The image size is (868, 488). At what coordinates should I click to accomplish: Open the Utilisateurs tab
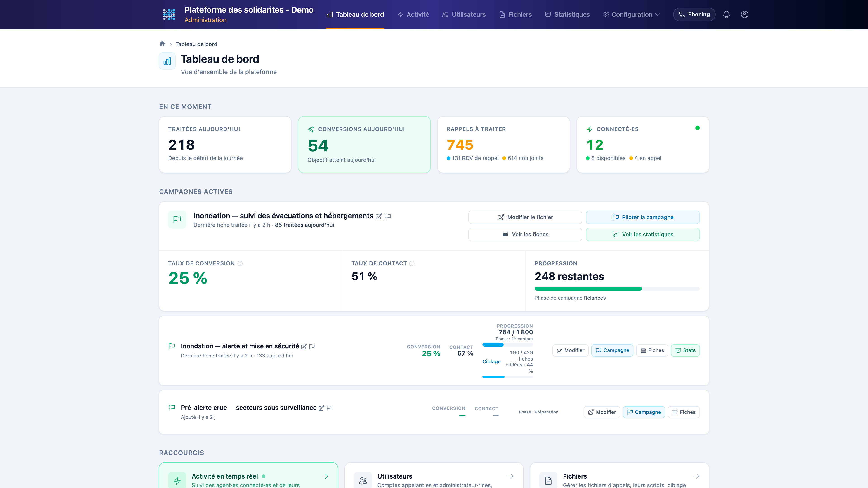[x=464, y=14]
